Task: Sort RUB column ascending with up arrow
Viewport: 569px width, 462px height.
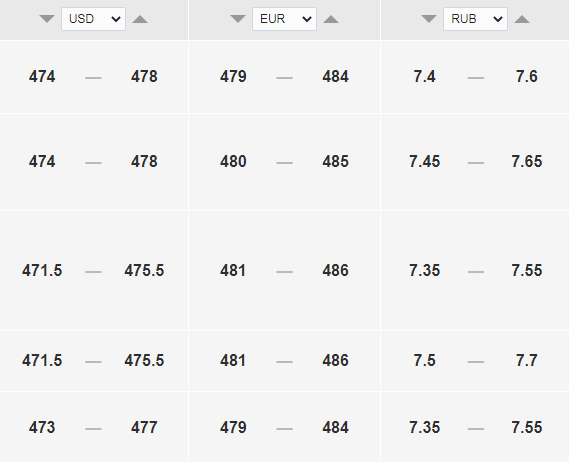Action: 522,19
